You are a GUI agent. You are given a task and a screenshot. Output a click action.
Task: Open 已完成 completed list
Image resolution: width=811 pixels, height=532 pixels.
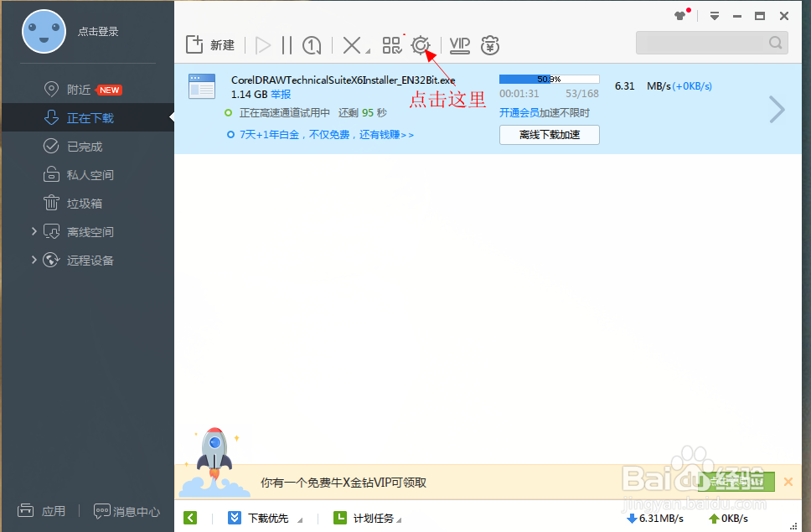click(x=85, y=147)
